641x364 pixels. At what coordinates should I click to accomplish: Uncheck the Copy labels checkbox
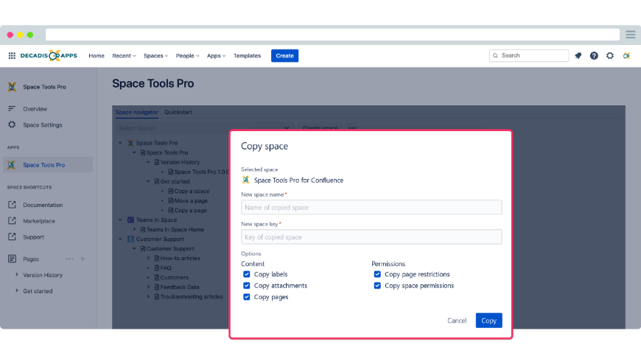click(247, 274)
